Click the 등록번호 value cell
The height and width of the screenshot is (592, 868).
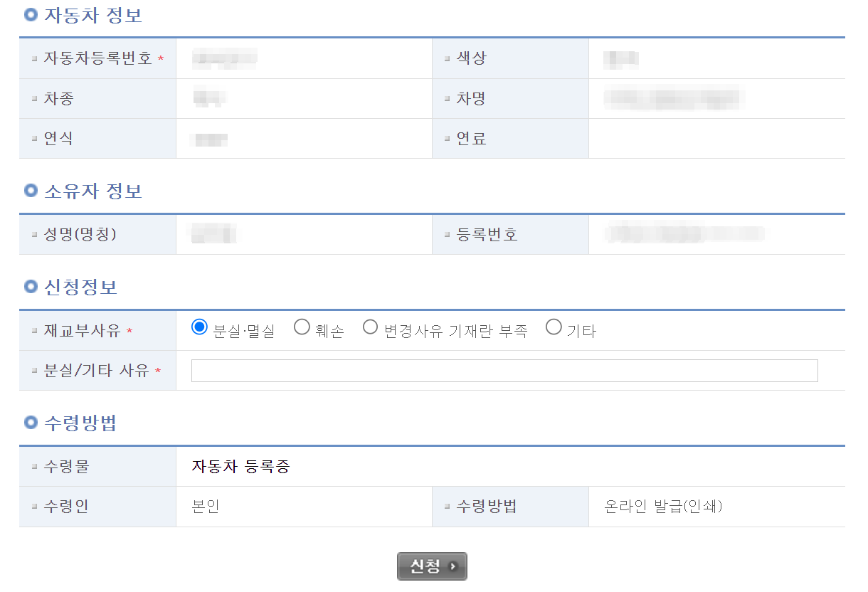coord(718,234)
